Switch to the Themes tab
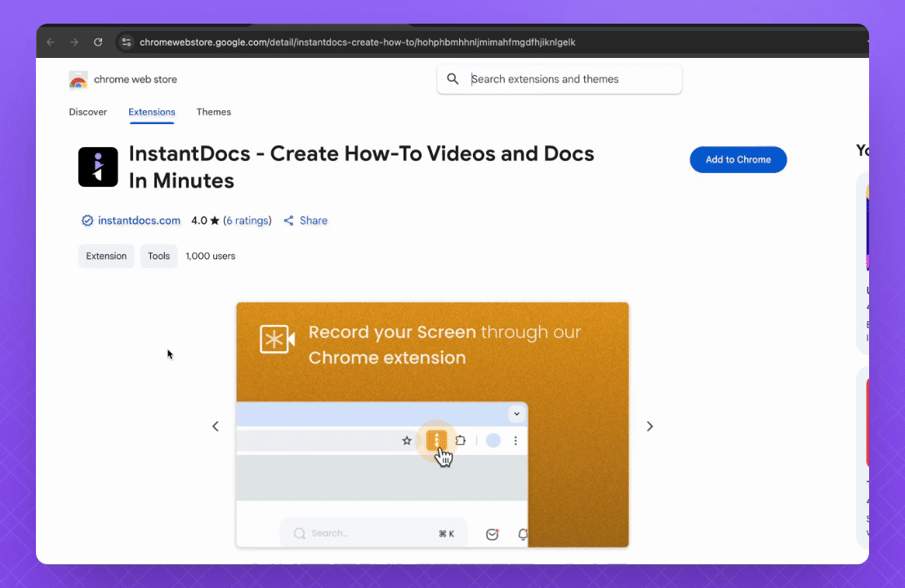 click(x=213, y=112)
